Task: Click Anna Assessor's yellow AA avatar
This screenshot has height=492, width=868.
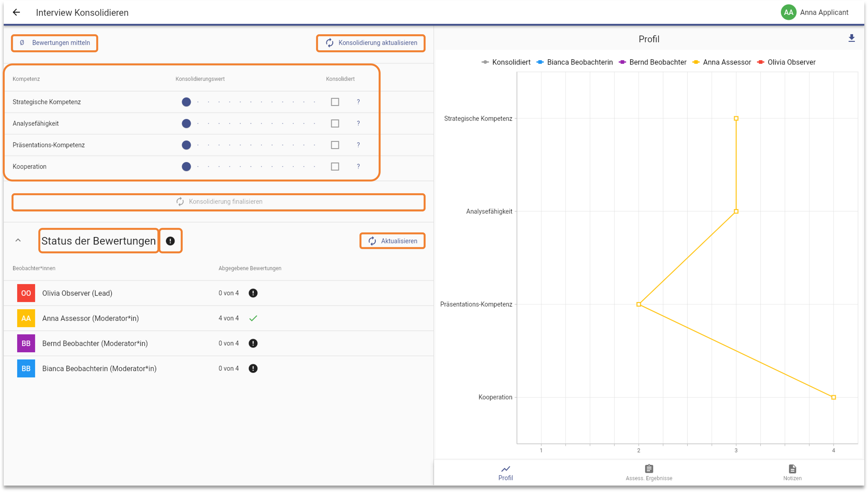Action: pyautogui.click(x=26, y=318)
